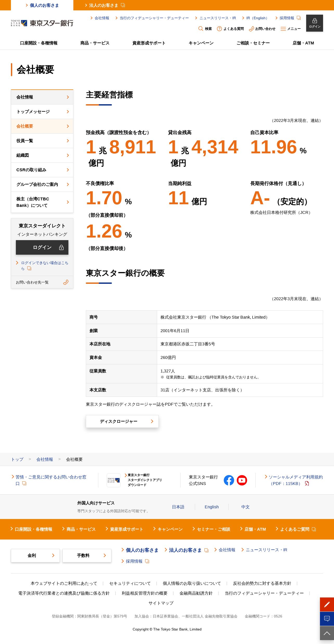Click orange-bar 店舗・ATM link
The image size is (334, 644).
255,529
